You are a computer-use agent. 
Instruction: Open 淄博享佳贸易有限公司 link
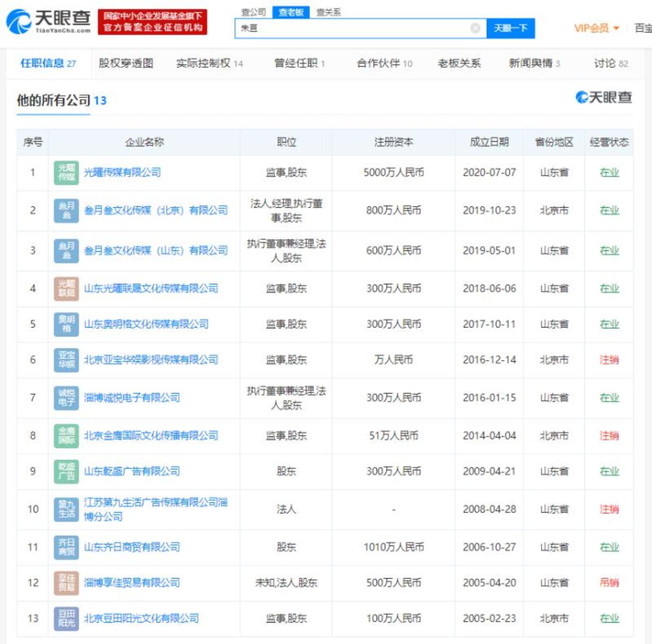(x=132, y=582)
